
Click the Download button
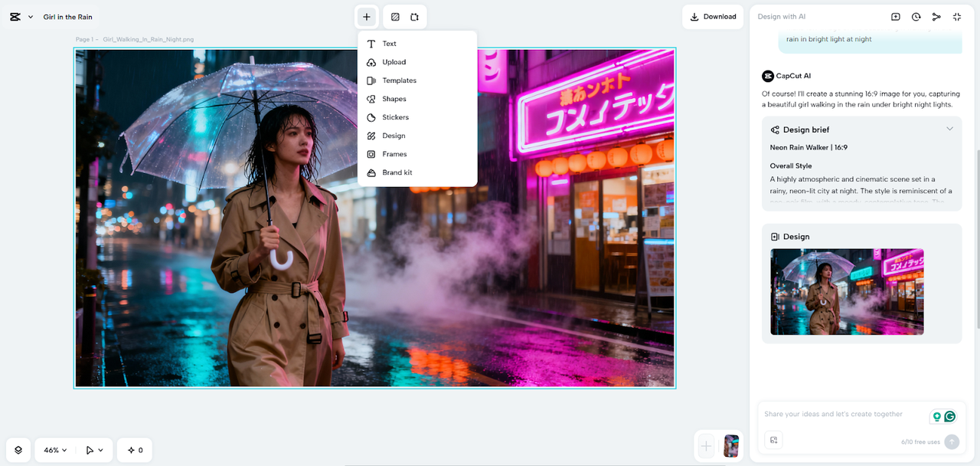(713, 17)
